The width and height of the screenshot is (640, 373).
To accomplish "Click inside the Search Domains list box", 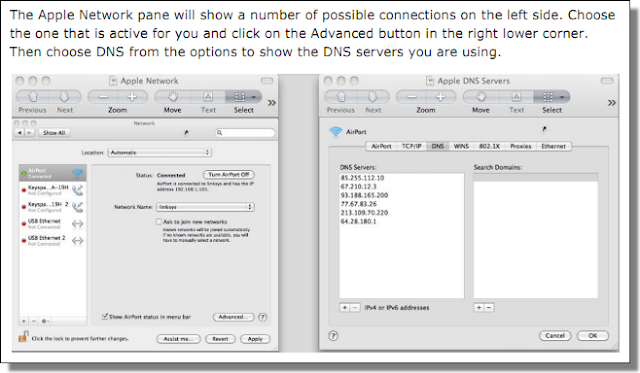I will pos(536,235).
